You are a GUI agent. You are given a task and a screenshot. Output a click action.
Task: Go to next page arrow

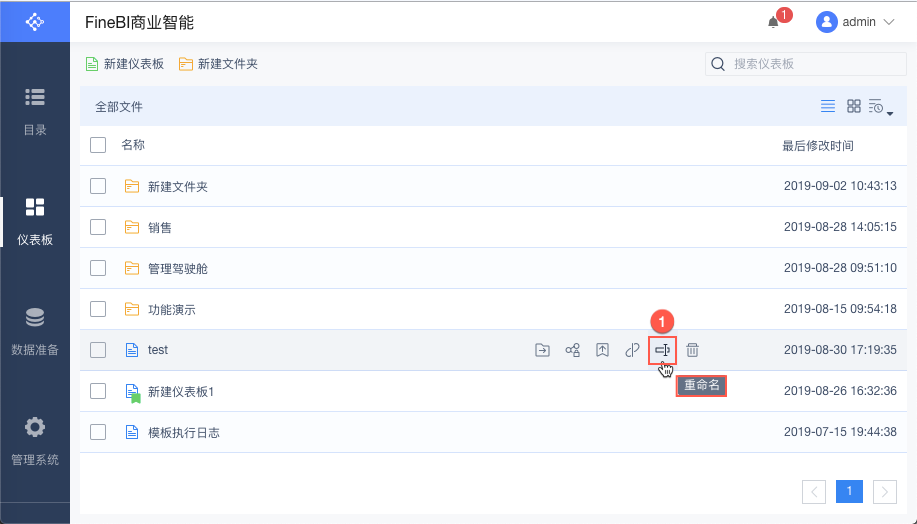(884, 491)
